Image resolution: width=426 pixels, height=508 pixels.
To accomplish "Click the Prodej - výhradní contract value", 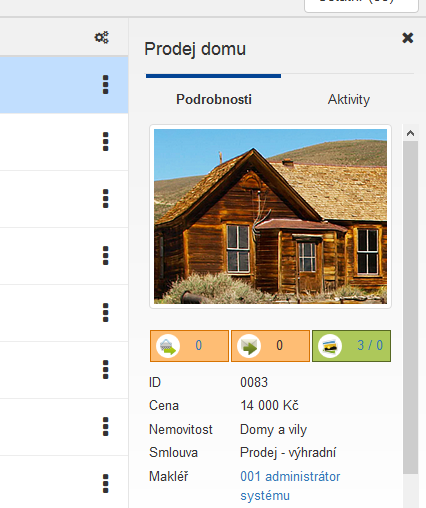I will click(288, 453).
